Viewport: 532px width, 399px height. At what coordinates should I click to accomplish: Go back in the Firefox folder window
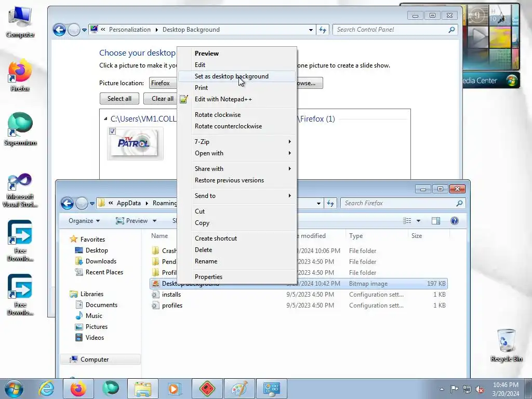click(67, 203)
